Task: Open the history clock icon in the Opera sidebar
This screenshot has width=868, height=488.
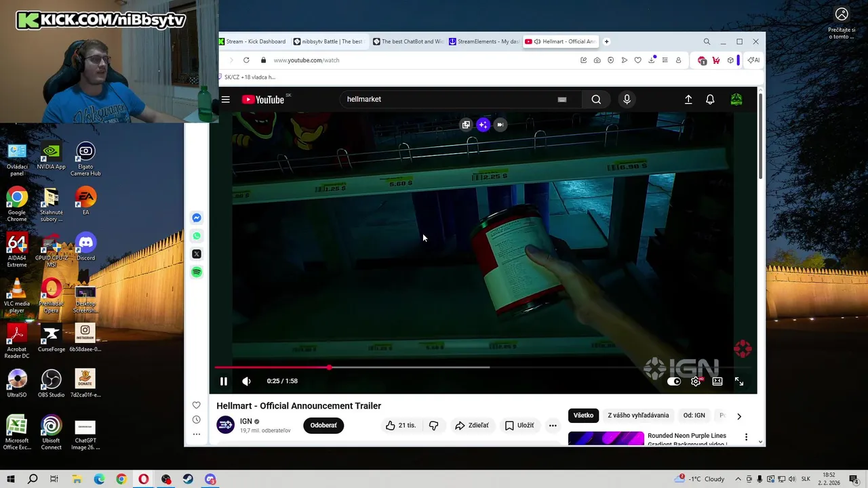Action: point(197,420)
